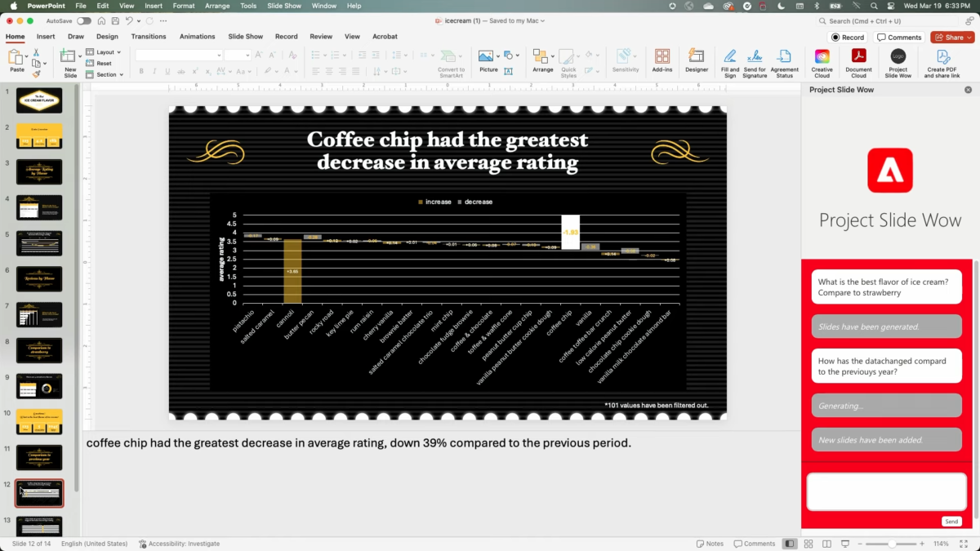Switch to Slide Sorter view

coord(808,544)
